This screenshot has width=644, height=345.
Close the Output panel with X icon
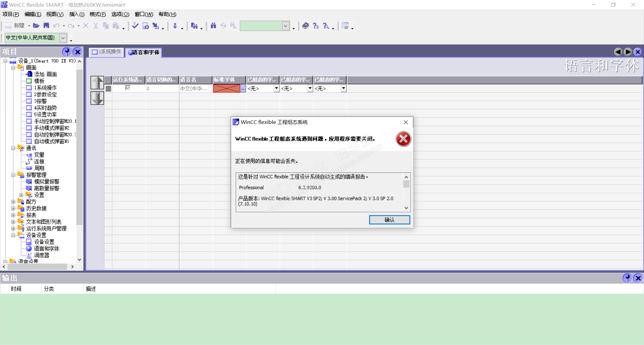point(638,278)
